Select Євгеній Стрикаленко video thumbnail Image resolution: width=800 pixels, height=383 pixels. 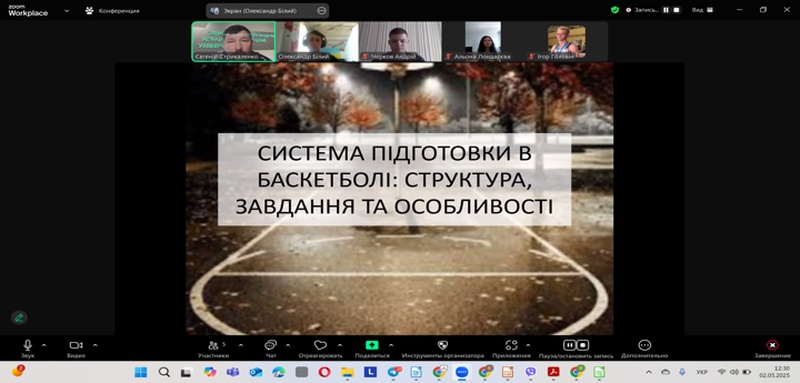pyautogui.click(x=234, y=41)
